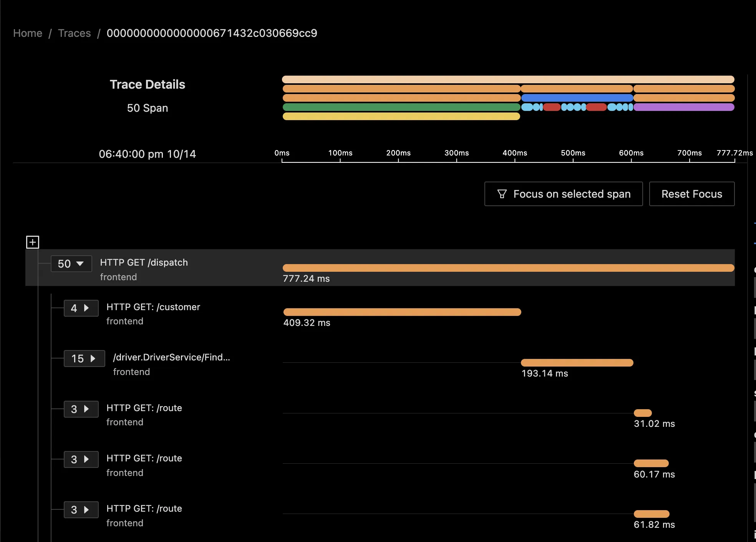Click the blue bar in the trace minimap
The image size is (756, 542).
pyautogui.click(x=577, y=98)
